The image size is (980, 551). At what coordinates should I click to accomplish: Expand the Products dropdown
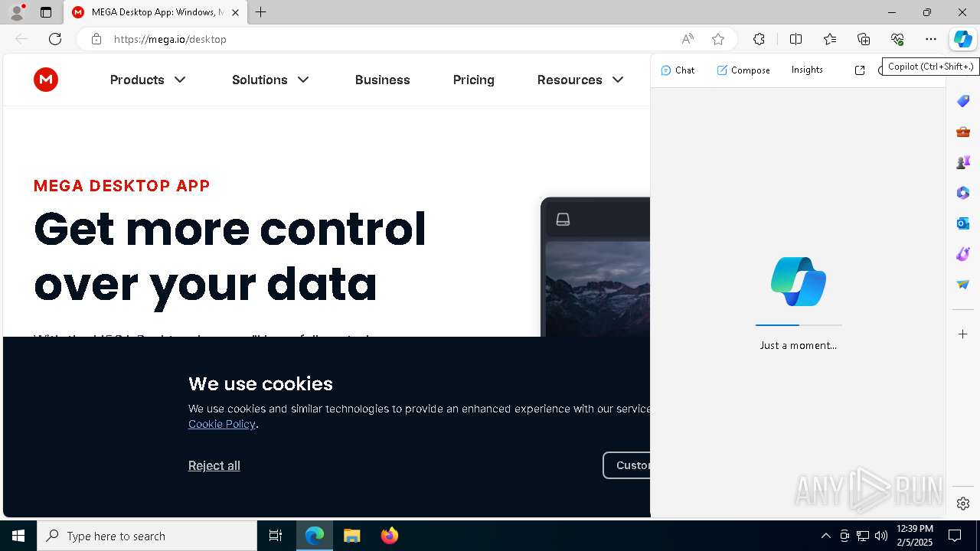[148, 80]
